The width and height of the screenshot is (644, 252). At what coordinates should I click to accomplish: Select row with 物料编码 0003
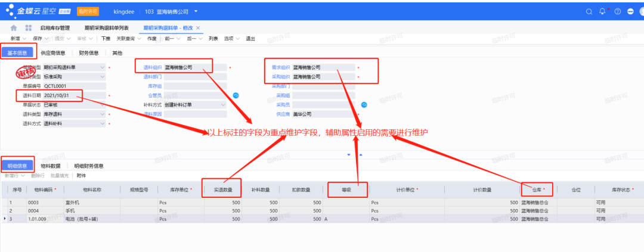(322, 203)
